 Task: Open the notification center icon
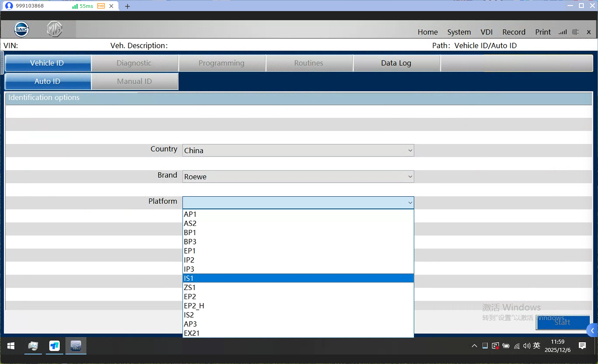[x=582, y=346]
